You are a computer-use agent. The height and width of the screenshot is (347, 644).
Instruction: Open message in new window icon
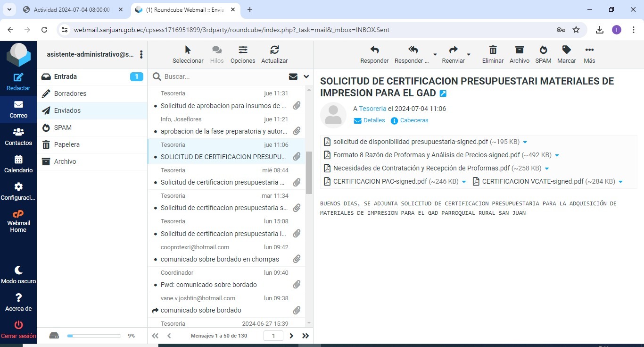tap(443, 93)
